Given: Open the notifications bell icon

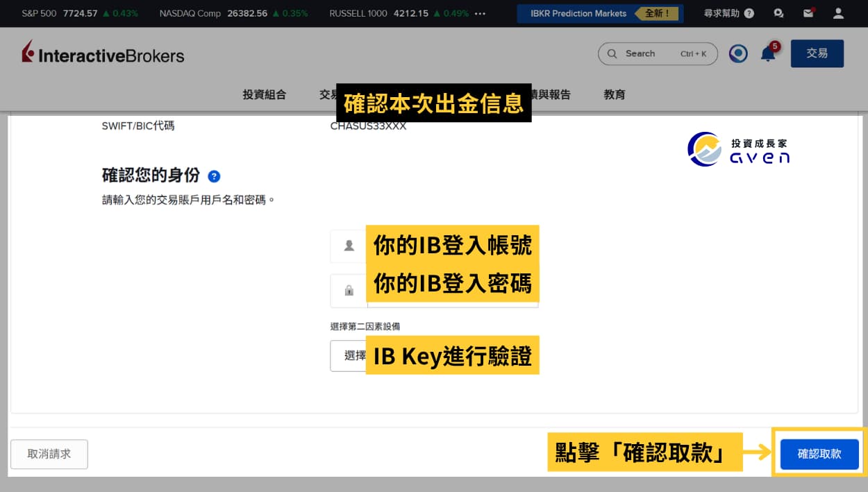Looking at the screenshot, I should pyautogui.click(x=768, y=53).
